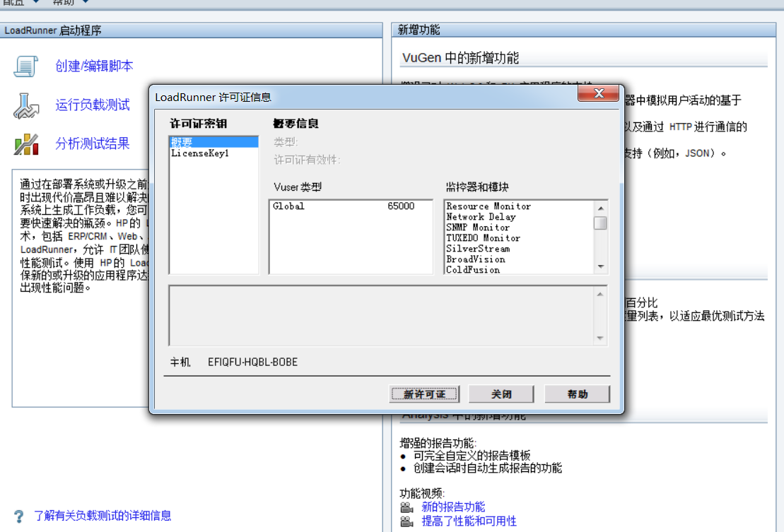Click the 新许可证 button
This screenshot has width=784, height=532.
point(424,394)
